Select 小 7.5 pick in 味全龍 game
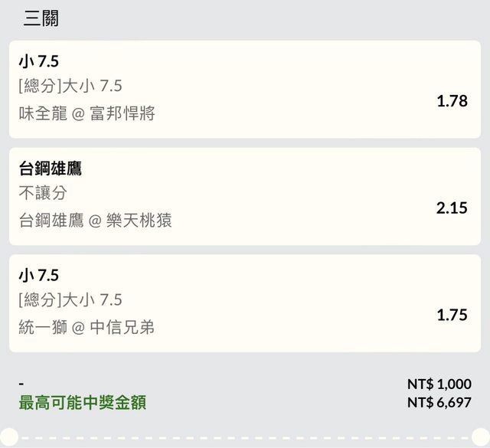Image resolution: width=490 pixels, height=448 pixels. pos(38,61)
